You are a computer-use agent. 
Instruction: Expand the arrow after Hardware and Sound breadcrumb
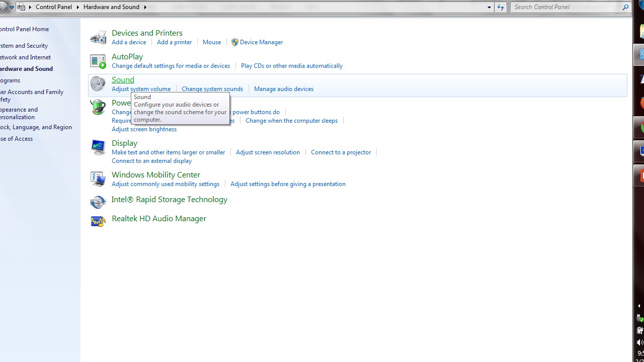[x=145, y=7]
